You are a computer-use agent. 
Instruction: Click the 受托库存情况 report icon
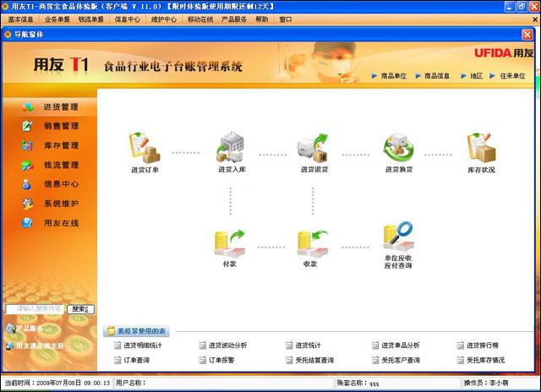click(x=460, y=360)
